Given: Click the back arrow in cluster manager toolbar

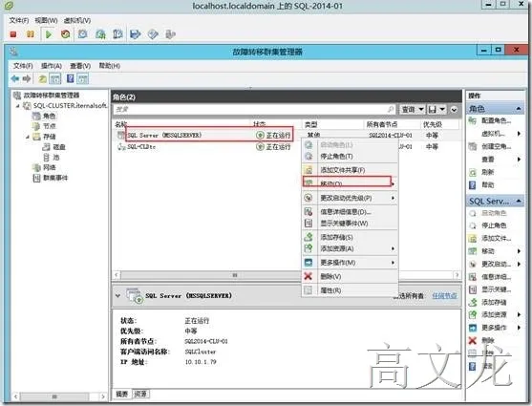Looking at the screenshot, I should click(14, 78).
